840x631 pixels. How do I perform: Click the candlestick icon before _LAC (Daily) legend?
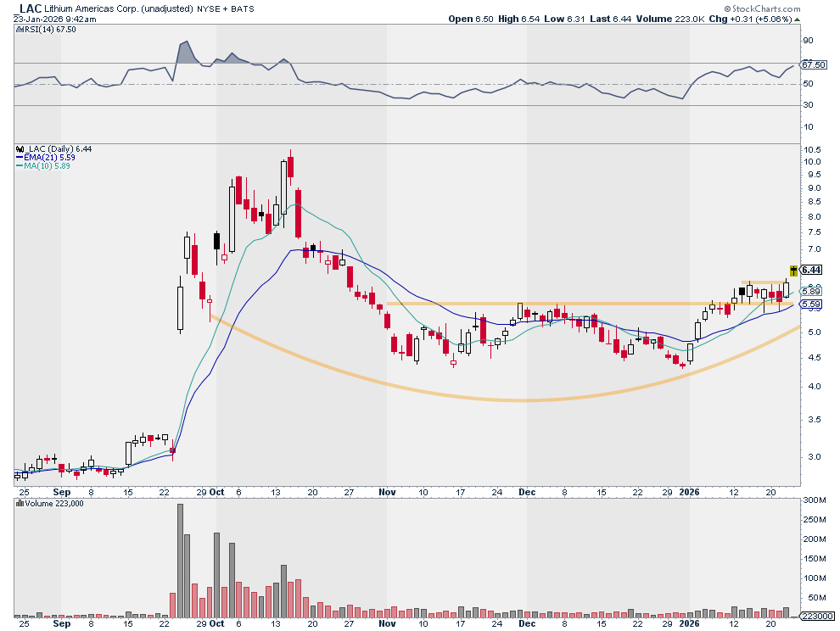tap(20, 149)
